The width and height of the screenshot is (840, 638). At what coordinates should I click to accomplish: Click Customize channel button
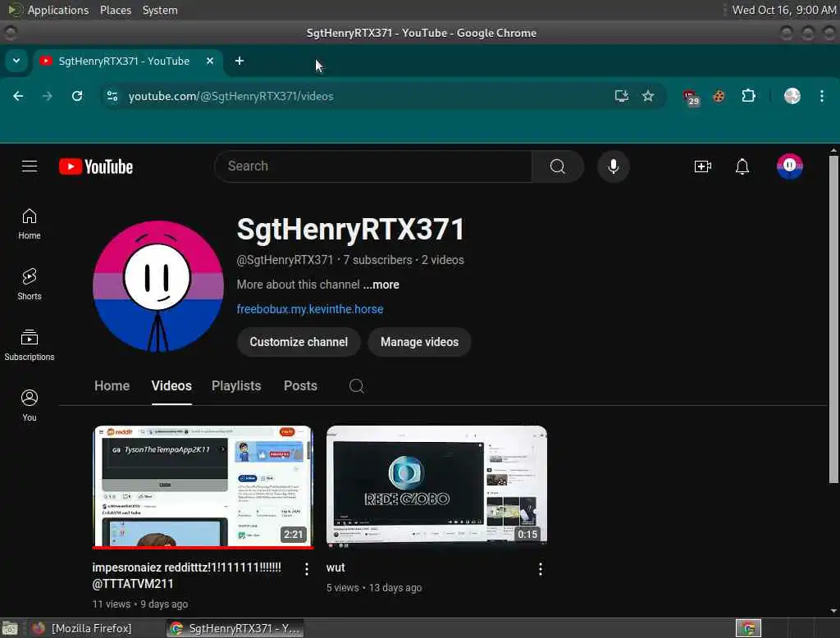pos(299,342)
